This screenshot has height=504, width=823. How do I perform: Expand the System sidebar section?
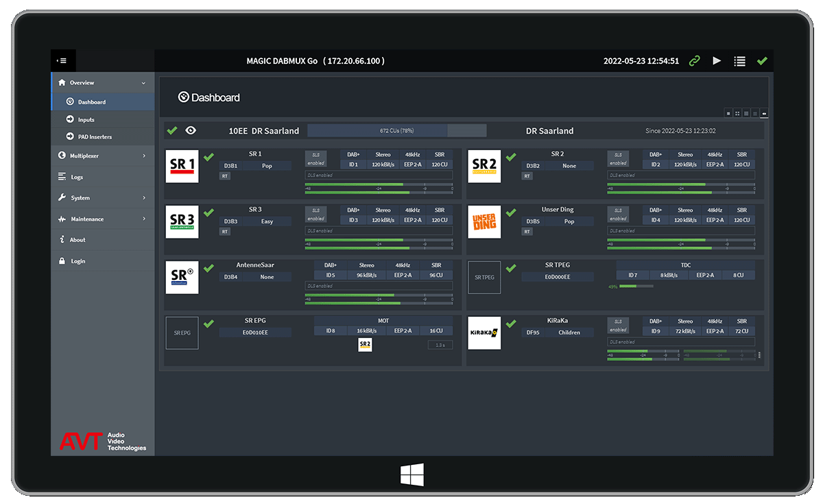pos(102,197)
